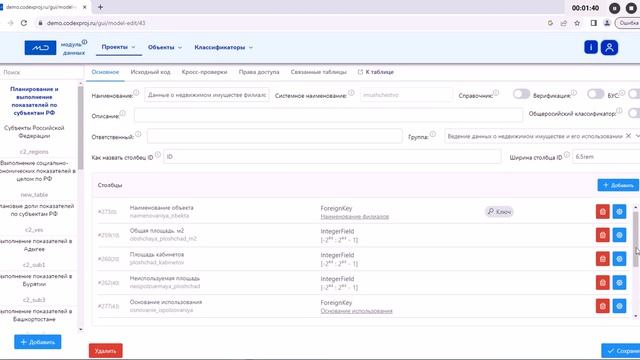Click the red Удалить button

click(x=105, y=351)
